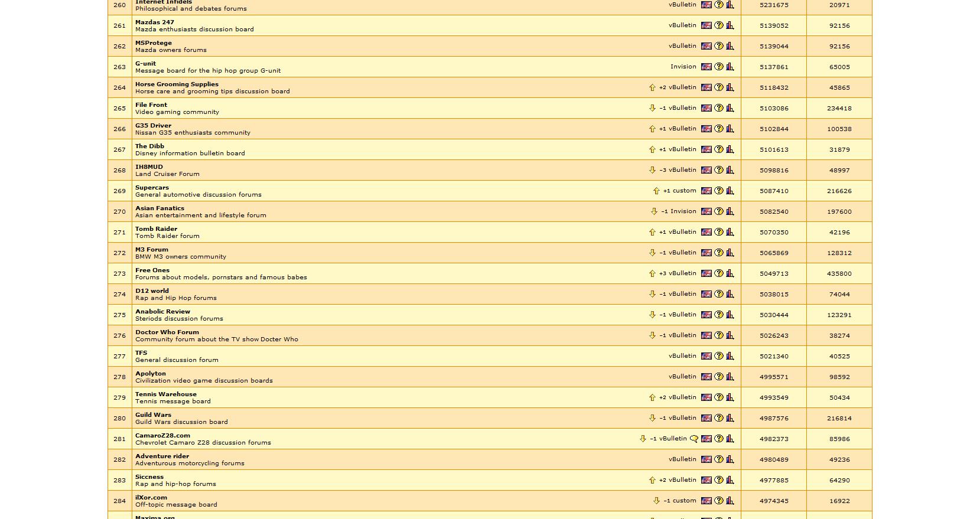Click the statistics chart icon for Mazdas 247
Image resolution: width=980 pixels, height=519 pixels.
point(730,25)
